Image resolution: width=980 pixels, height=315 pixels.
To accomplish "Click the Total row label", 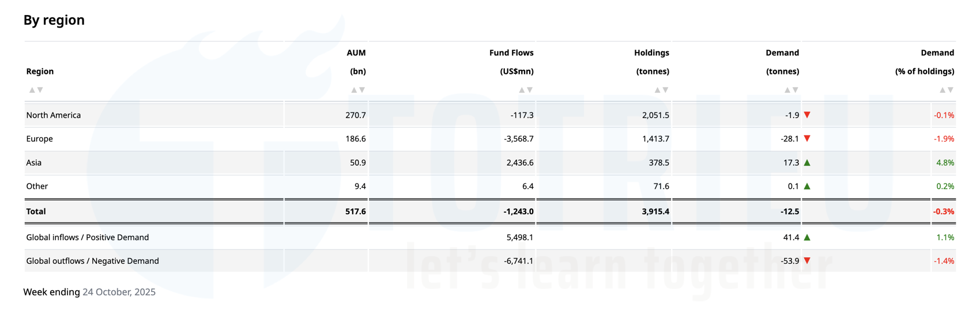I will 36,212.
